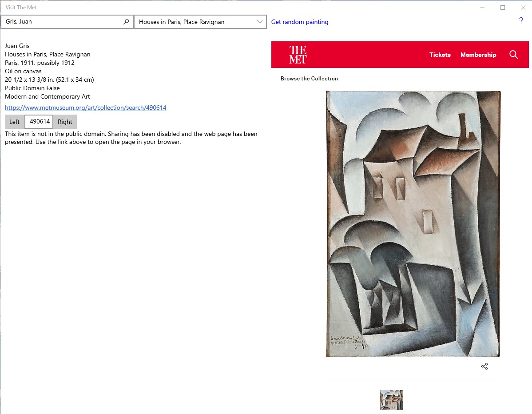Expand the painting title dropdown arrow
Viewport: 532px width, 414px height.
tap(259, 22)
